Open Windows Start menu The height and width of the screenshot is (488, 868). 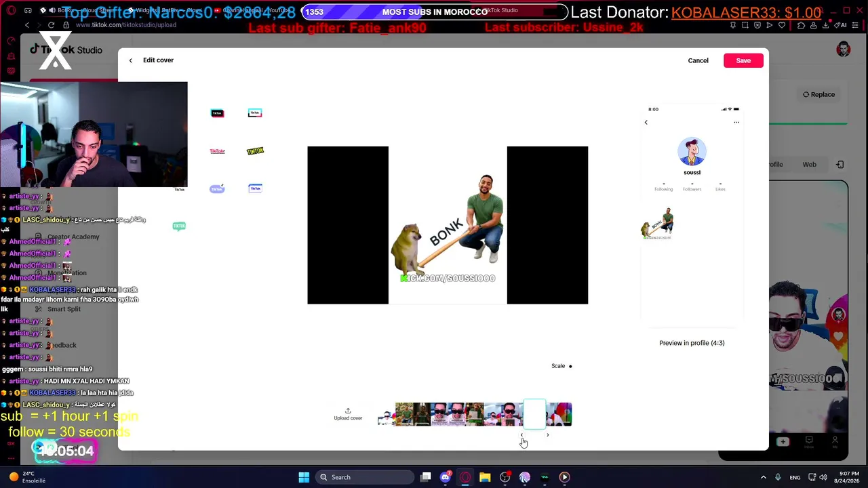(304, 477)
